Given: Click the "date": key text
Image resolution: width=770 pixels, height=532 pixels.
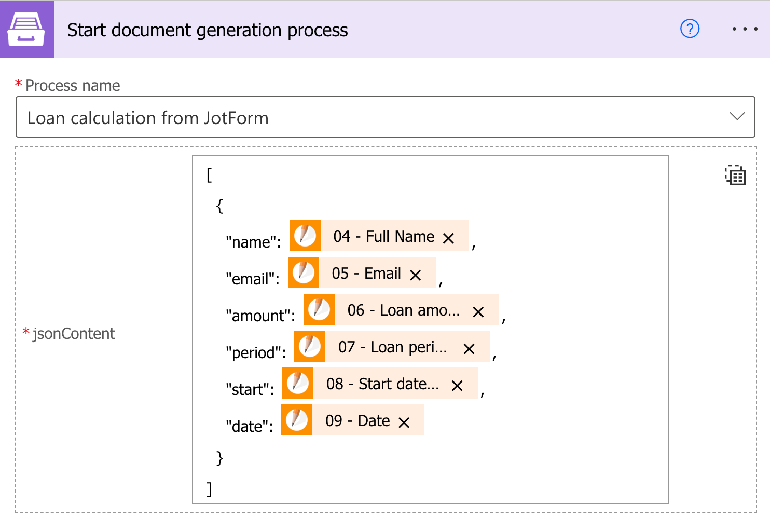Looking at the screenshot, I should [249, 426].
